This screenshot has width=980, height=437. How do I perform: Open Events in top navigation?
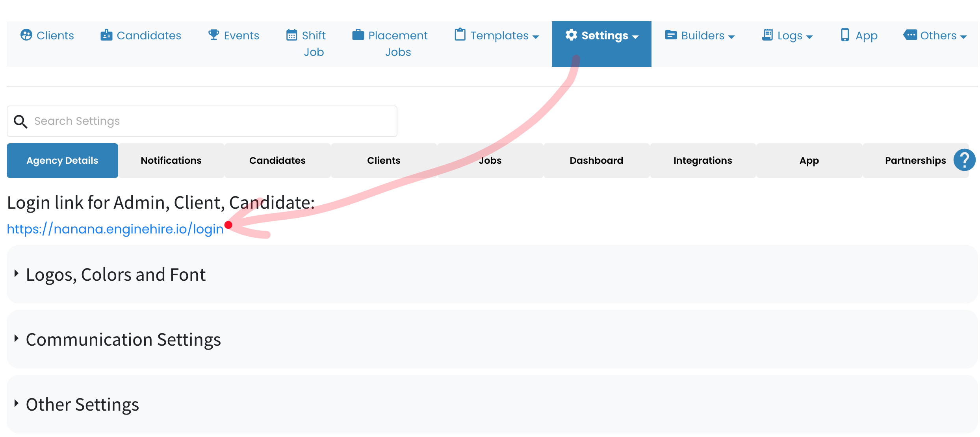pyautogui.click(x=234, y=35)
